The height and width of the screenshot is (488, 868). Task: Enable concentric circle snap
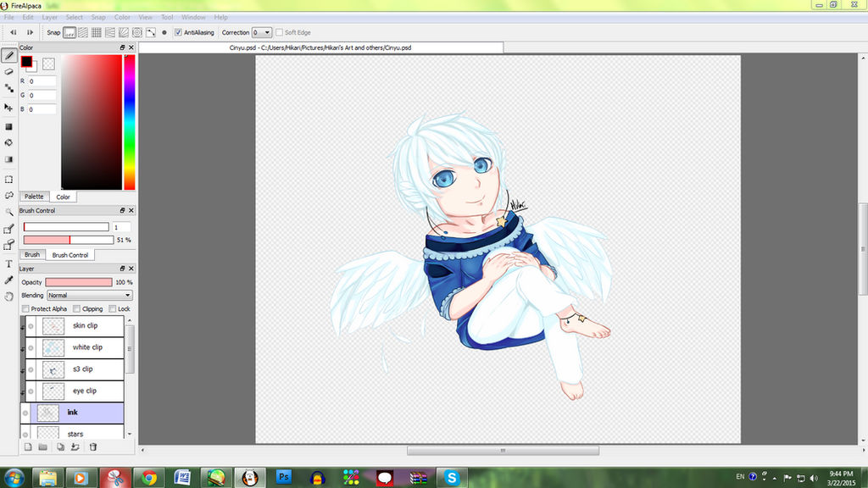point(136,33)
